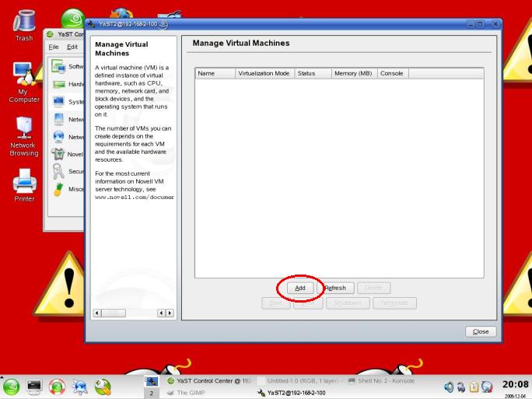Open the green SUSE start menu
This screenshot has height=399, width=532.
tap(11, 387)
